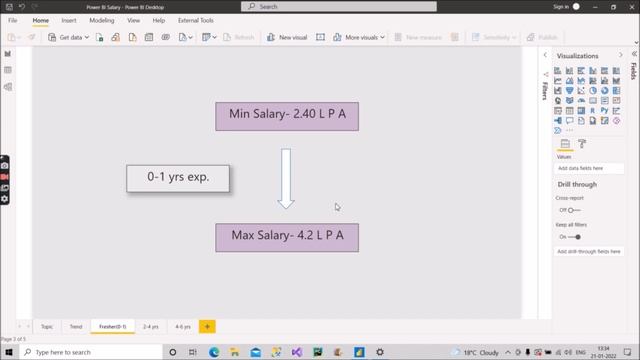This screenshot has width=640, height=360.
Task: Open the Trend page tab
Action: 76,327
